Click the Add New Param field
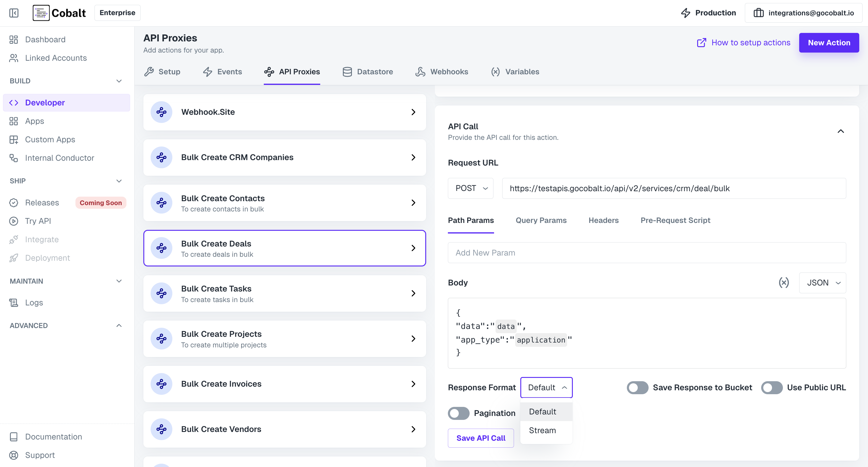Image resolution: width=868 pixels, height=467 pixels. [x=646, y=253]
